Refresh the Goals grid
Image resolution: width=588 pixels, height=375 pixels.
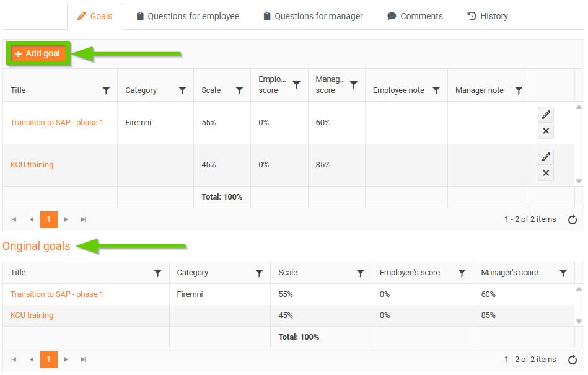(x=573, y=219)
